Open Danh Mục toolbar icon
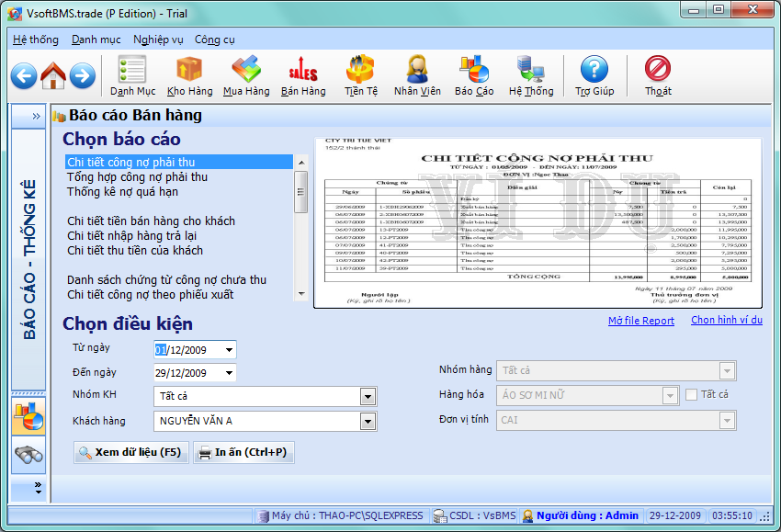This screenshot has width=781, height=532. [132, 75]
